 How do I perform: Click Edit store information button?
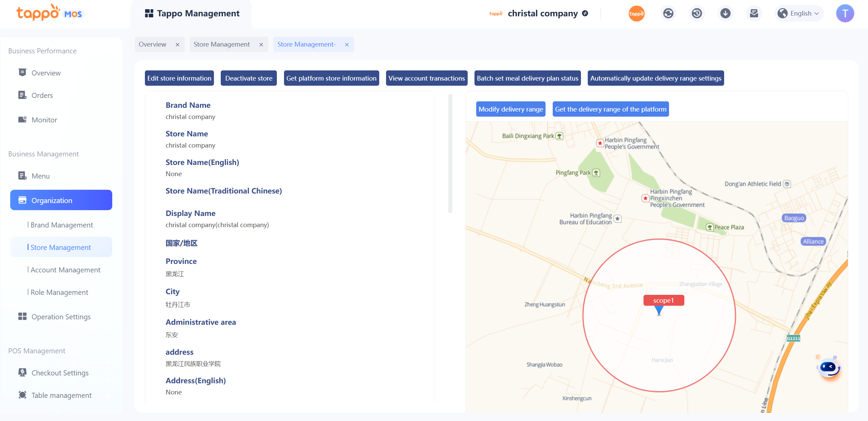coord(179,78)
